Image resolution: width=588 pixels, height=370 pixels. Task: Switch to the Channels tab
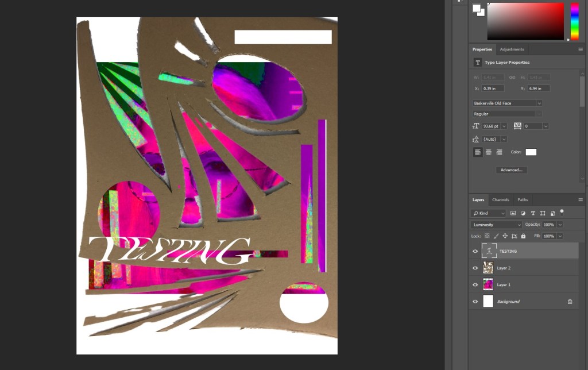(x=500, y=200)
